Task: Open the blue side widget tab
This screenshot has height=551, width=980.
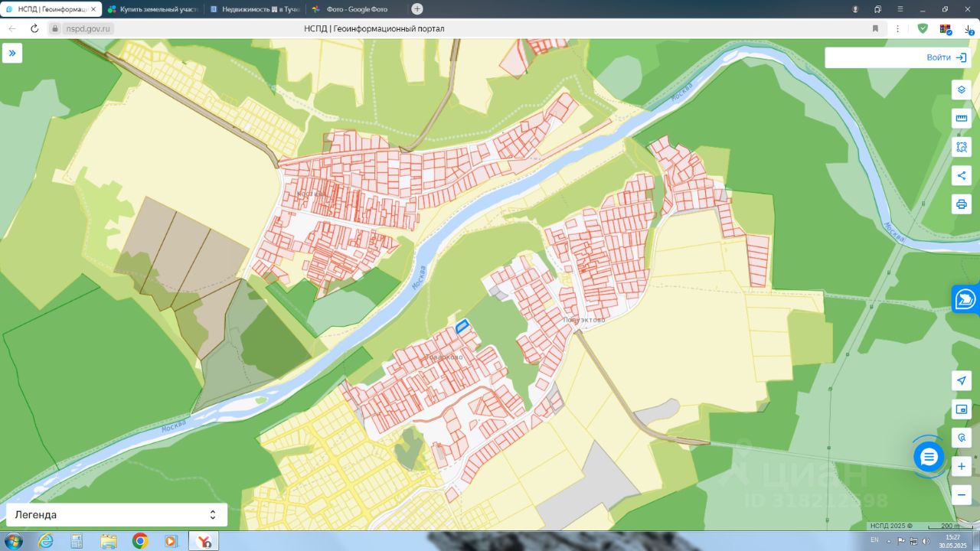Action: 966,298
